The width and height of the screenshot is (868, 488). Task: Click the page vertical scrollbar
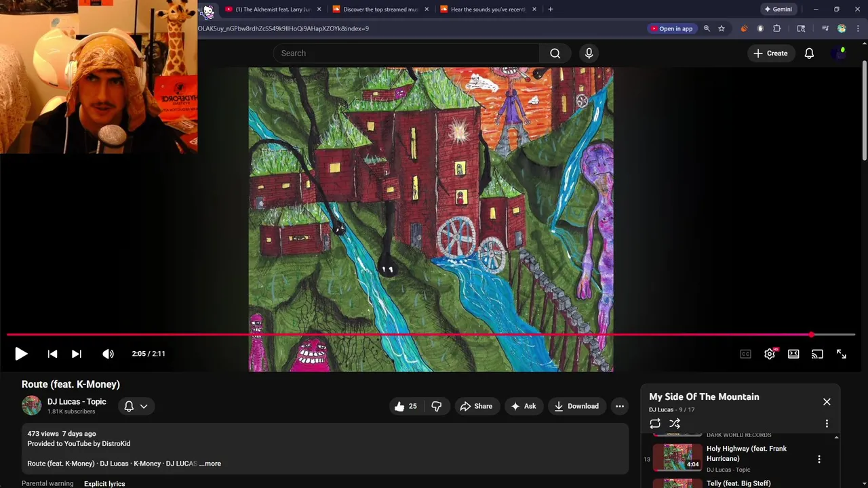pos(865,110)
